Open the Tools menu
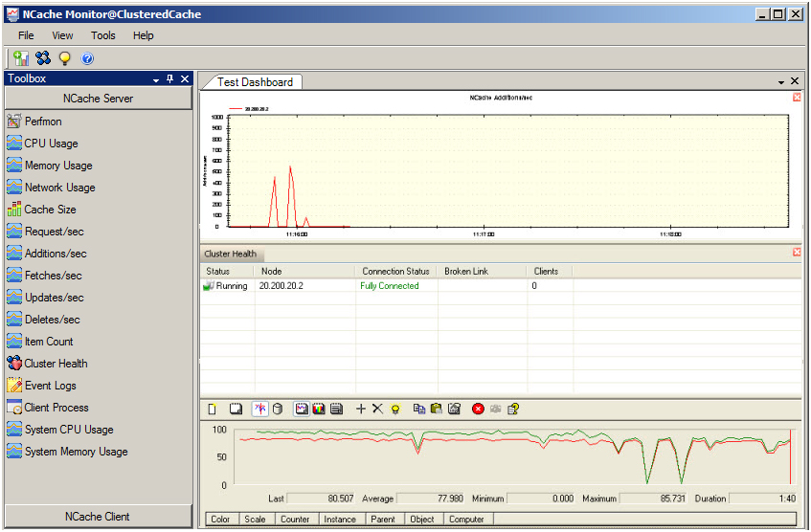The image size is (811, 532). (102, 35)
